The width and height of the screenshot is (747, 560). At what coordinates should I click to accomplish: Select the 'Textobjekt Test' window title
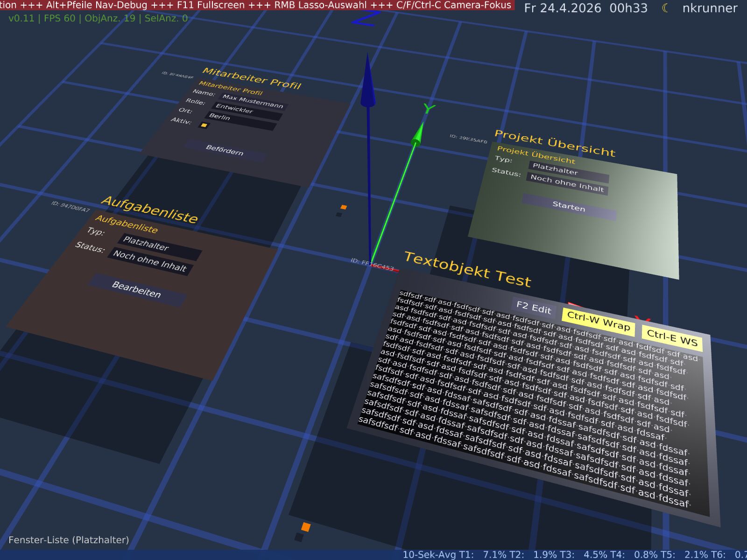click(467, 269)
